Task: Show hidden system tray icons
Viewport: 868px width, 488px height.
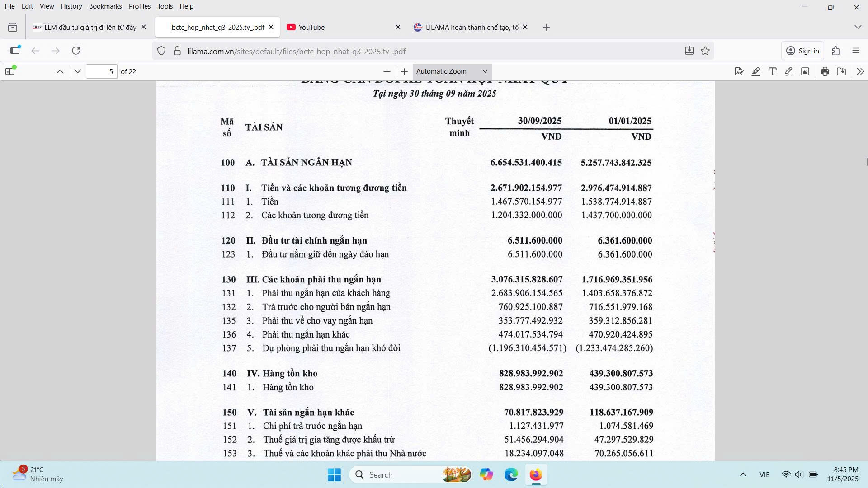Action: (x=743, y=474)
